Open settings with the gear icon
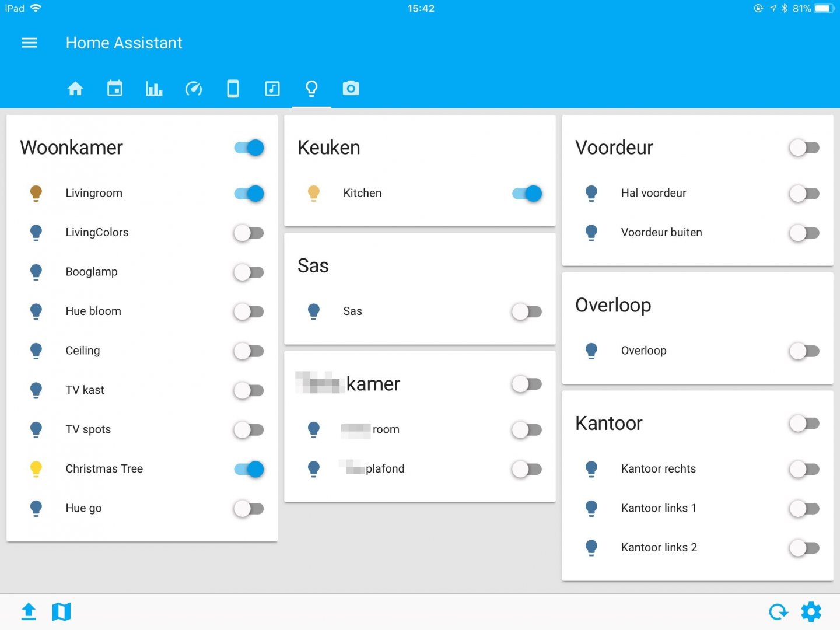Screen dimensions: 840x630 [811, 611]
